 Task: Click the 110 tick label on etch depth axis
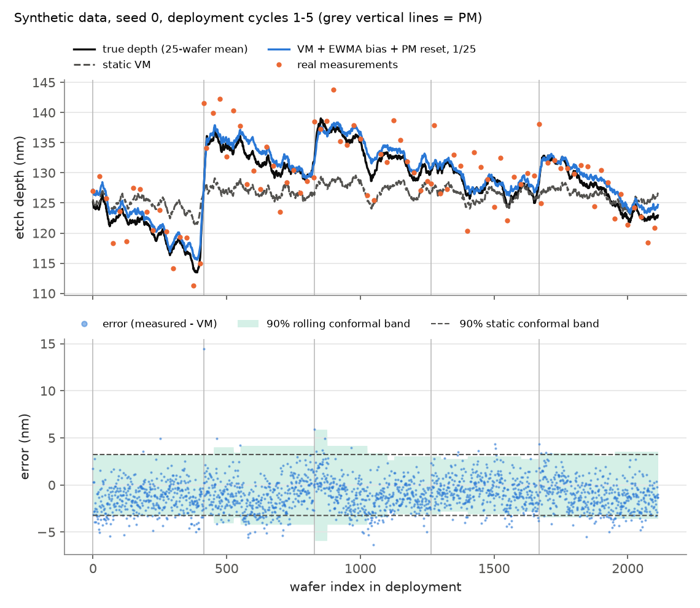click(44, 294)
